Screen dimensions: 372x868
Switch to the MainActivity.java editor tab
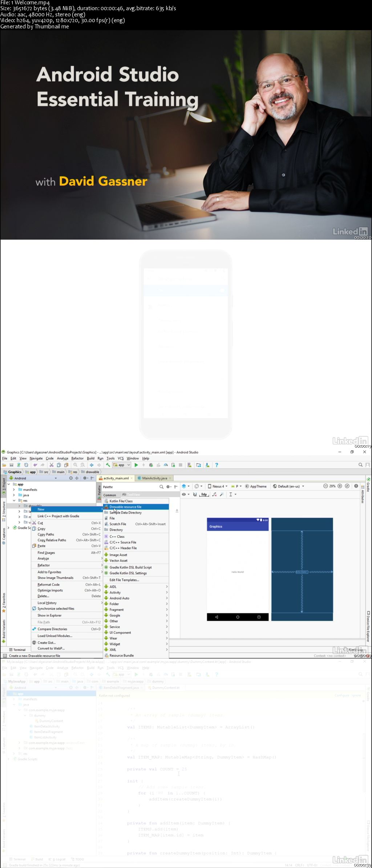(154, 478)
